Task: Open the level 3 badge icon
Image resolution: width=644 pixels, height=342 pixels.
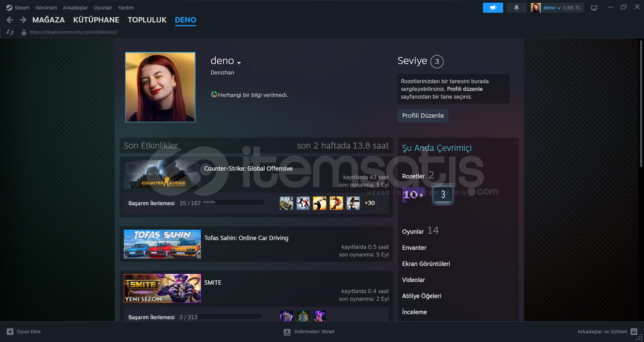Action: (x=443, y=194)
